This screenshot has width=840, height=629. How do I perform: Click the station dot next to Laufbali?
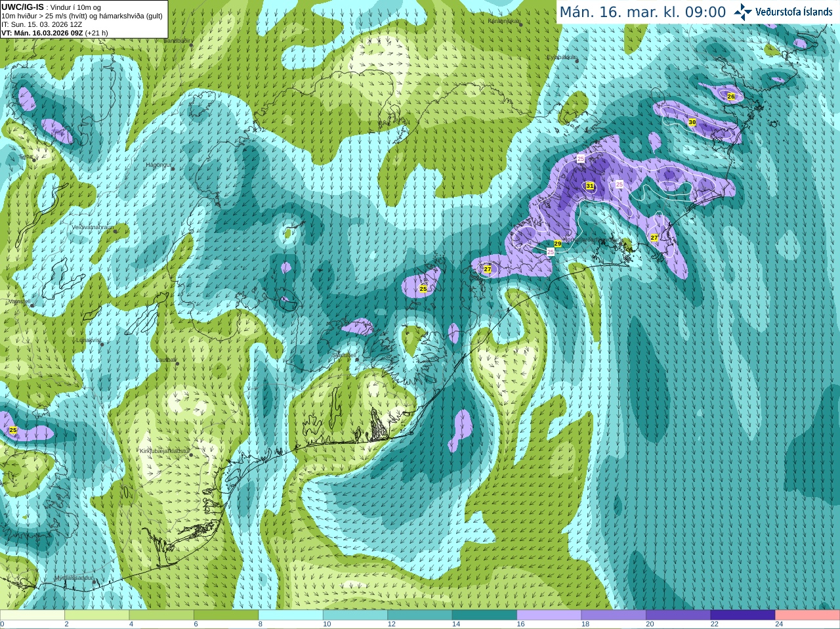[178, 363]
